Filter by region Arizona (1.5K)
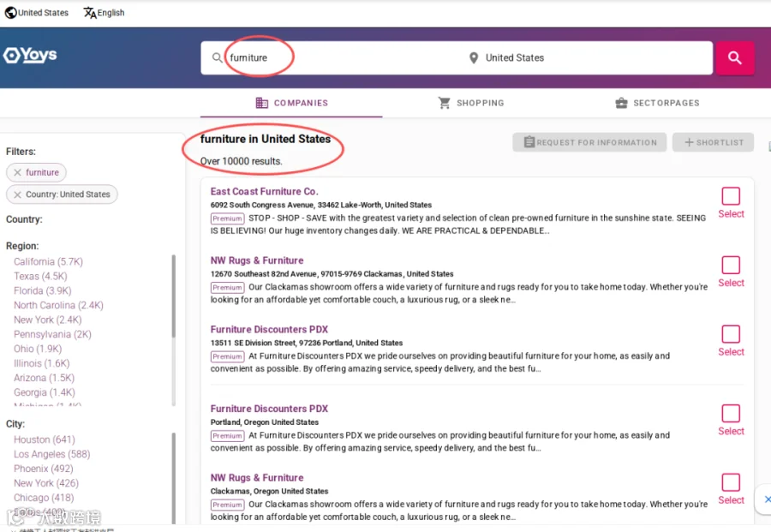Image resolution: width=771 pixels, height=532 pixels. coord(45,378)
